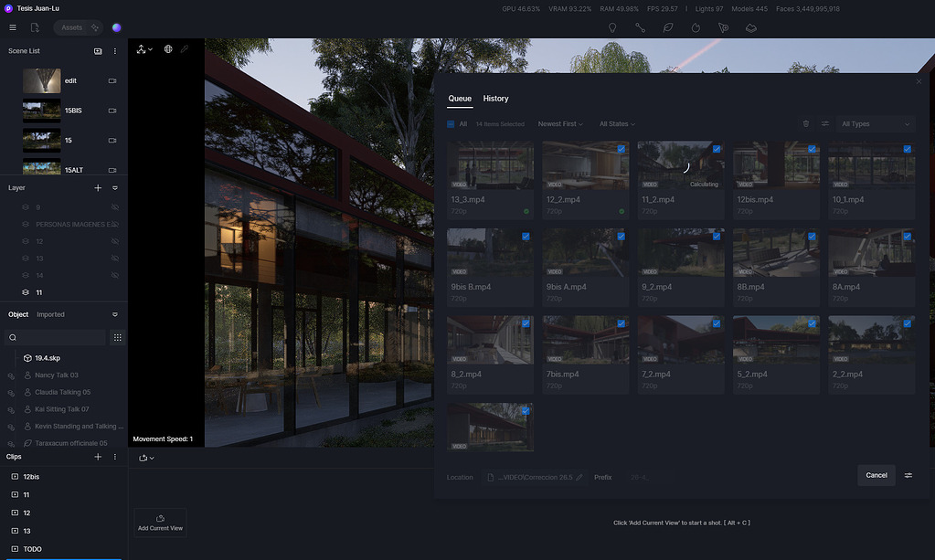
Task: Toggle the All items checkbox
Action: pos(451,124)
